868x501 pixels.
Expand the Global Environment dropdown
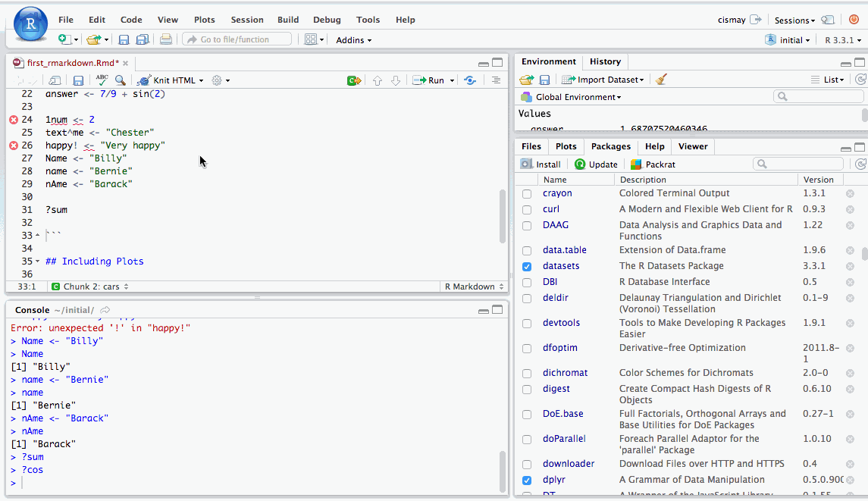tap(578, 97)
